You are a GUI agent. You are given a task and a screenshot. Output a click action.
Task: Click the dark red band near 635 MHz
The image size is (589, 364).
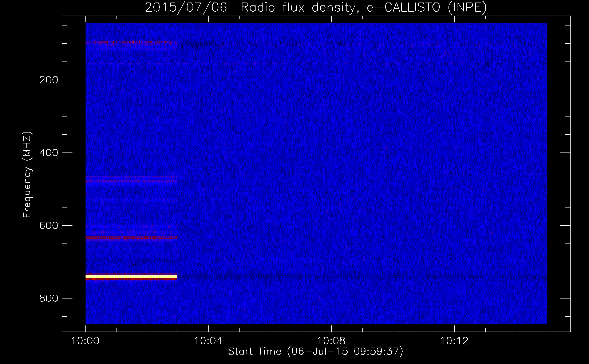pos(131,238)
